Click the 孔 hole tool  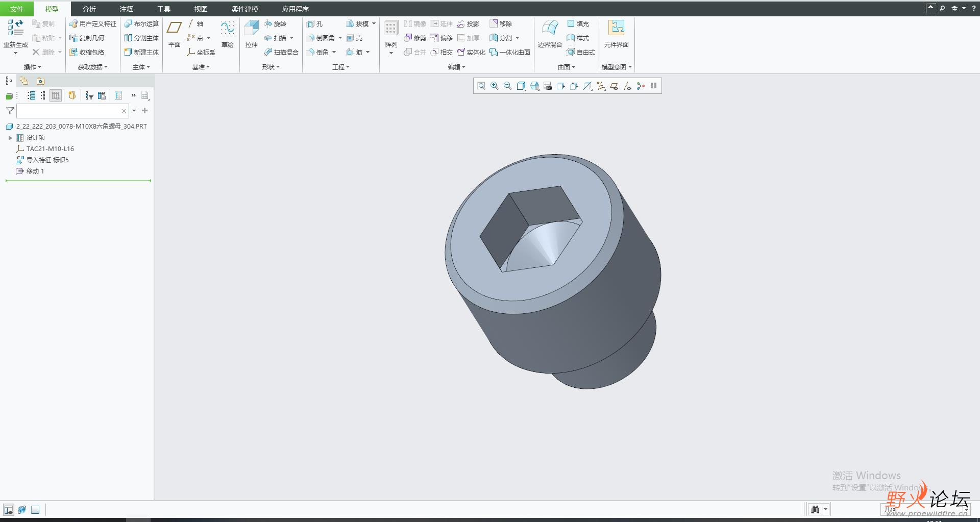[315, 23]
